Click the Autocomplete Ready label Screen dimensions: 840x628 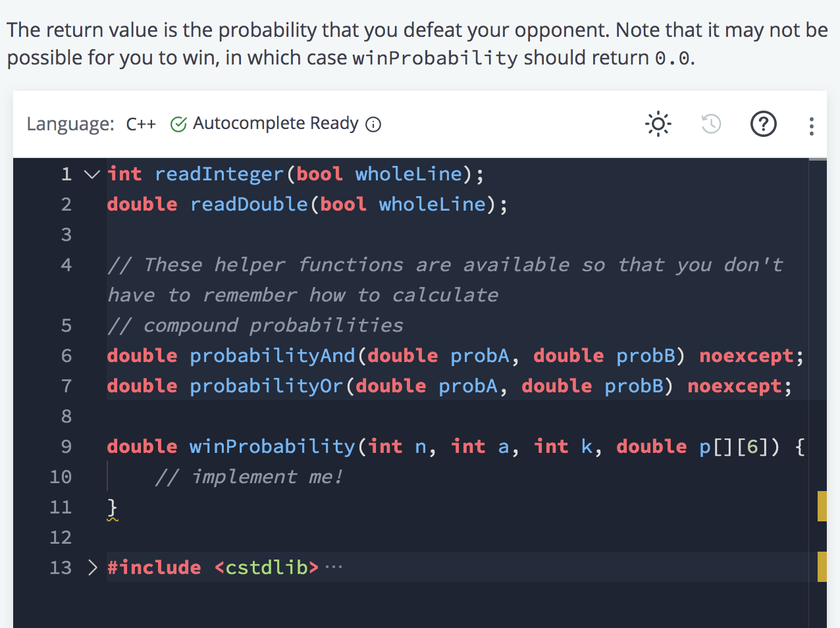coord(276,124)
